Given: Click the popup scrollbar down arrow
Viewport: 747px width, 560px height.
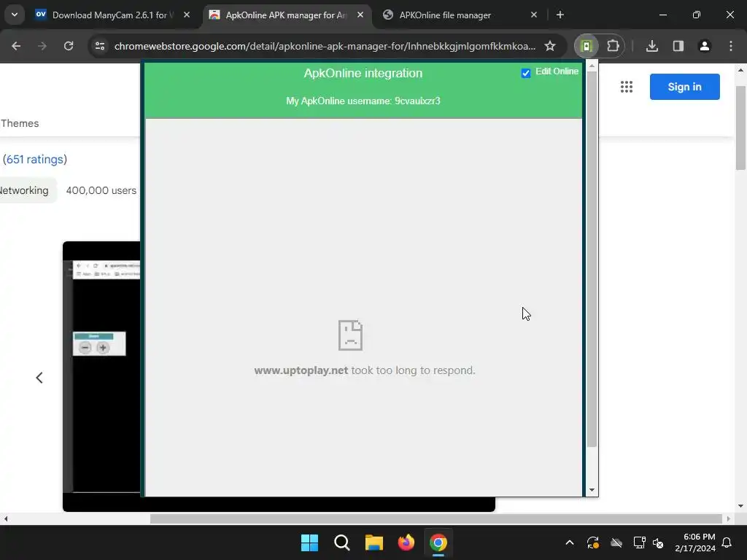Looking at the screenshot, I should tap(592, 490).
